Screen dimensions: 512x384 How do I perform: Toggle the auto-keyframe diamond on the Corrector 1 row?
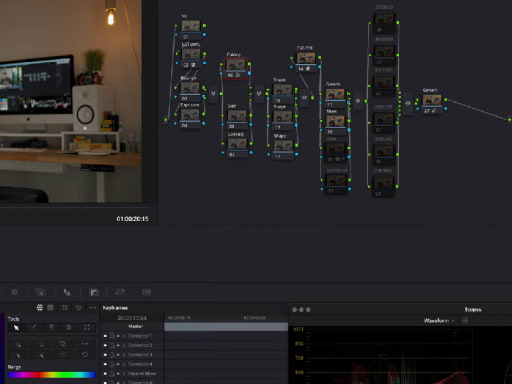[x=118, y=336]
